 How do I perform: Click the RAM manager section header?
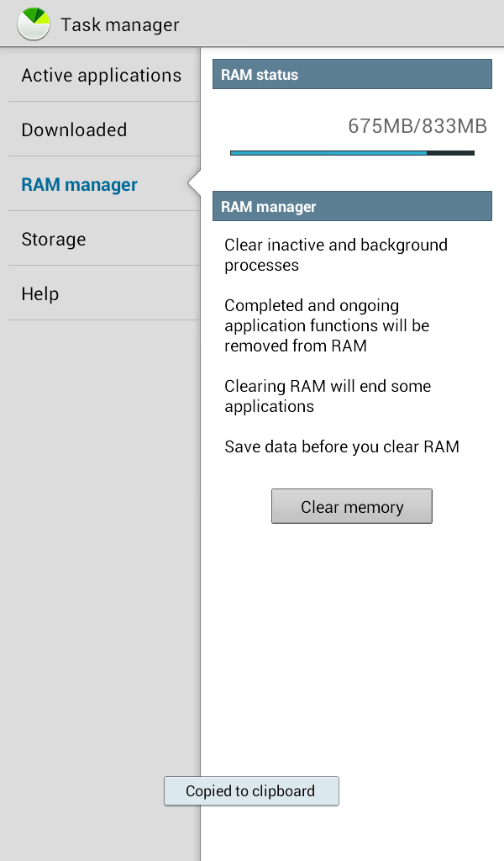352,206
